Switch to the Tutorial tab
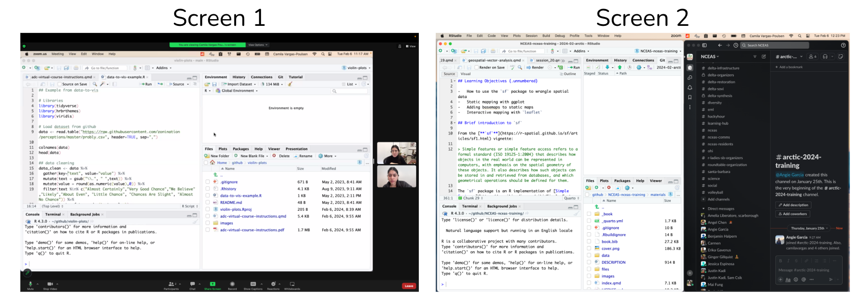This screenshot has height=304, width=868. tap(295, 77)
